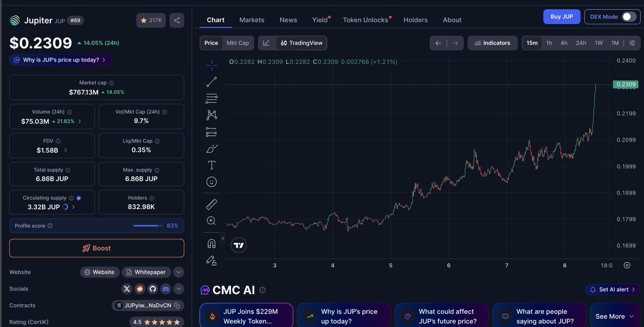
Task: Open See More CMC AI prompts
Action: (615, 316)
